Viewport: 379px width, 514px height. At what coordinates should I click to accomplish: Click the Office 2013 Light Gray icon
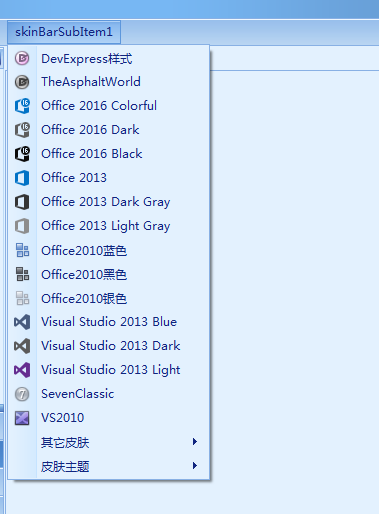click(x=22, y=226)
